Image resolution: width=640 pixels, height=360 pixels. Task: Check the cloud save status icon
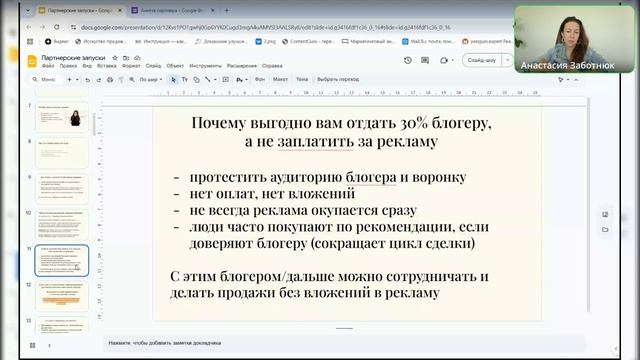(x=137, y=58)
